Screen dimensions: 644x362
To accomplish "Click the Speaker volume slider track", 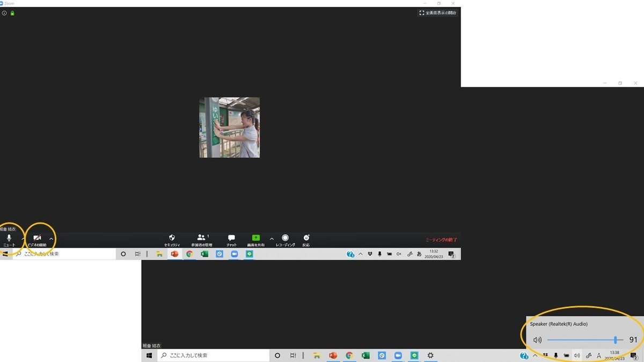I will pos(585,340).
